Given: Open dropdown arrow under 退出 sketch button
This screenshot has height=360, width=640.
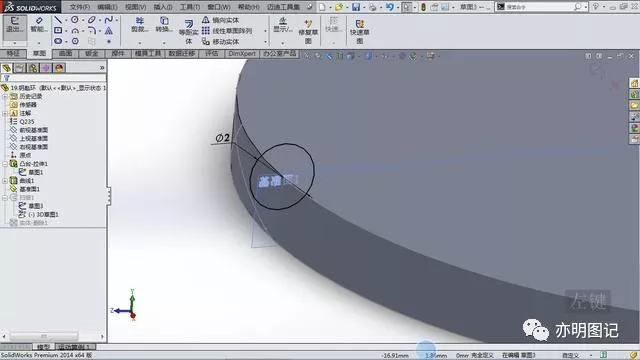Looking at the screenshot, I should tap(14, 42).
